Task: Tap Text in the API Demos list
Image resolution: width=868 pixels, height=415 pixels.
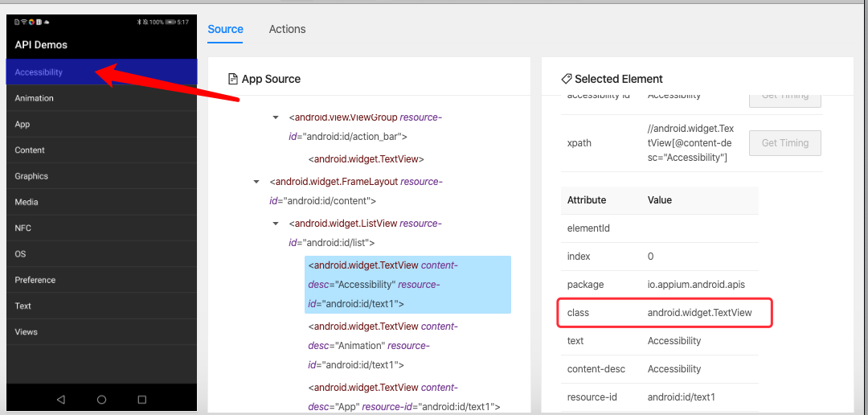Action: point(102,306)
